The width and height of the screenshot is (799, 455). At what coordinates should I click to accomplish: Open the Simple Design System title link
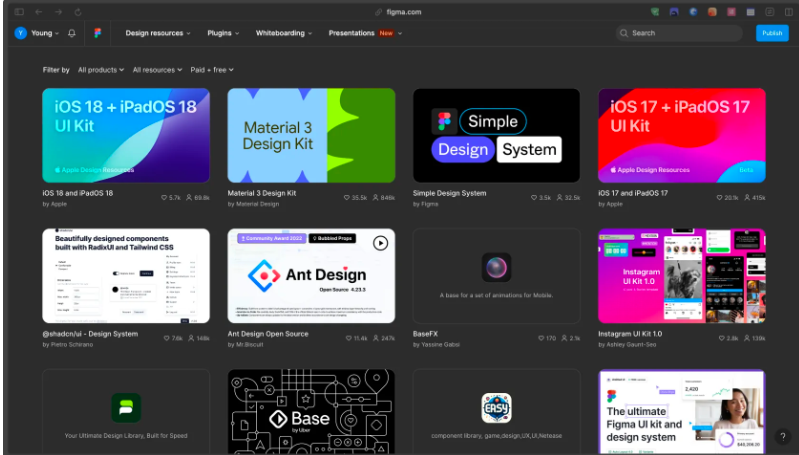(x=449, y=193)
